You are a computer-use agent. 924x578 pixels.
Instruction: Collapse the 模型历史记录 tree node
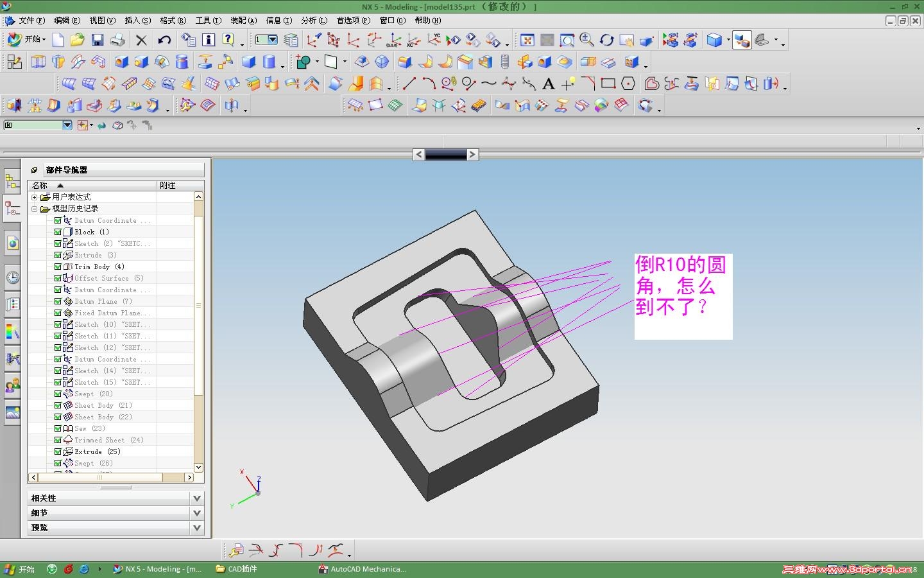pos(35,209)
